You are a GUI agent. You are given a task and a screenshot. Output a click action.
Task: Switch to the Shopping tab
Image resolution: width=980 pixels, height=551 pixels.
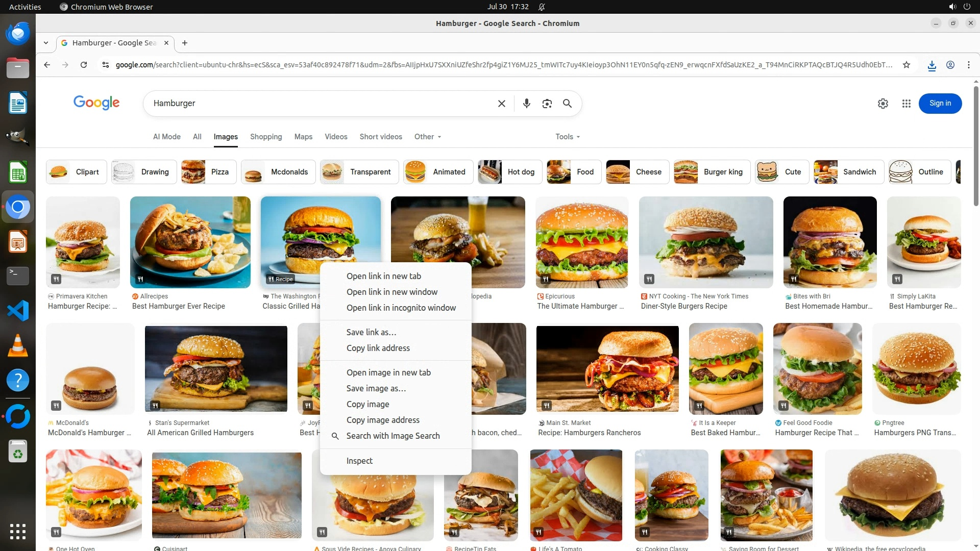(265, 137)
